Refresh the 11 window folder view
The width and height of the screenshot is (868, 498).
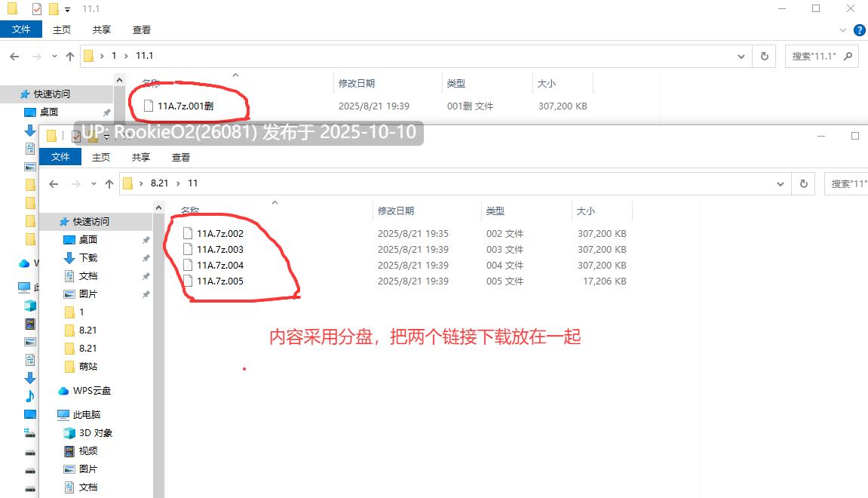coord(804,184)
